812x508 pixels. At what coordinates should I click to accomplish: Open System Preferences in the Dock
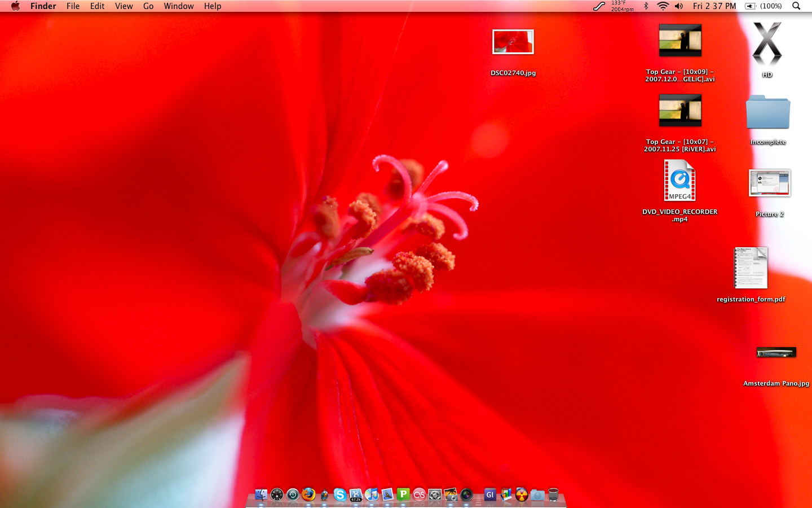coord(435,495)
